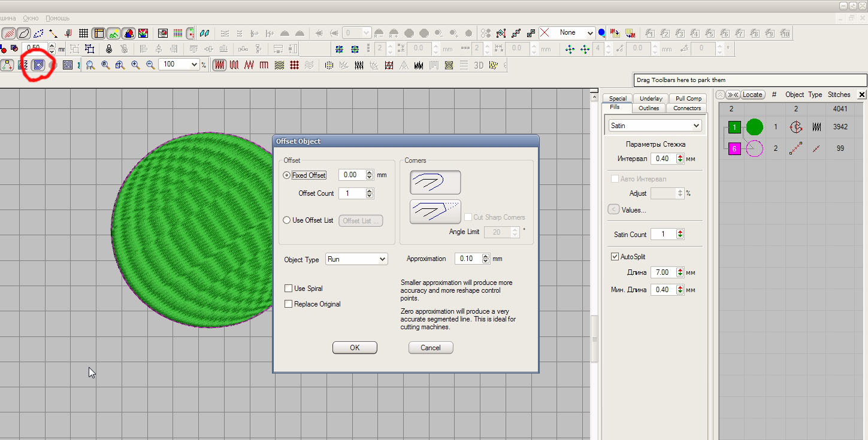Expand the Satin fill type dropdown
This screenshot has width=868, height=440.
coord(655,126)
